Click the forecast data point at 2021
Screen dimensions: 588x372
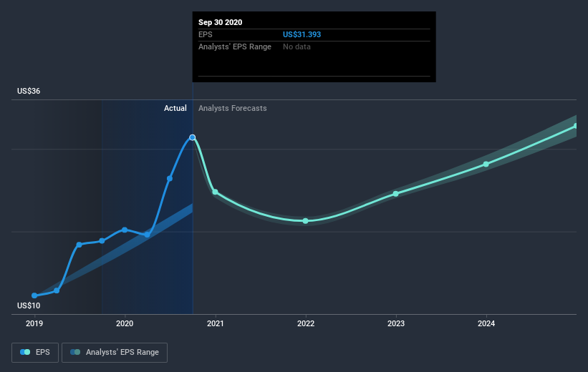[x=216, y=192]
